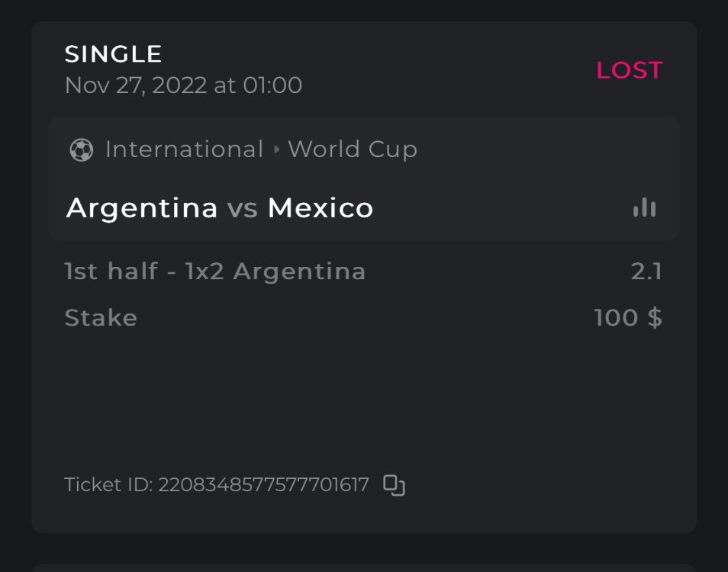Screen dimensions: 728x572
Task: Click the 2.1 odds value
Action: [646, 272]
